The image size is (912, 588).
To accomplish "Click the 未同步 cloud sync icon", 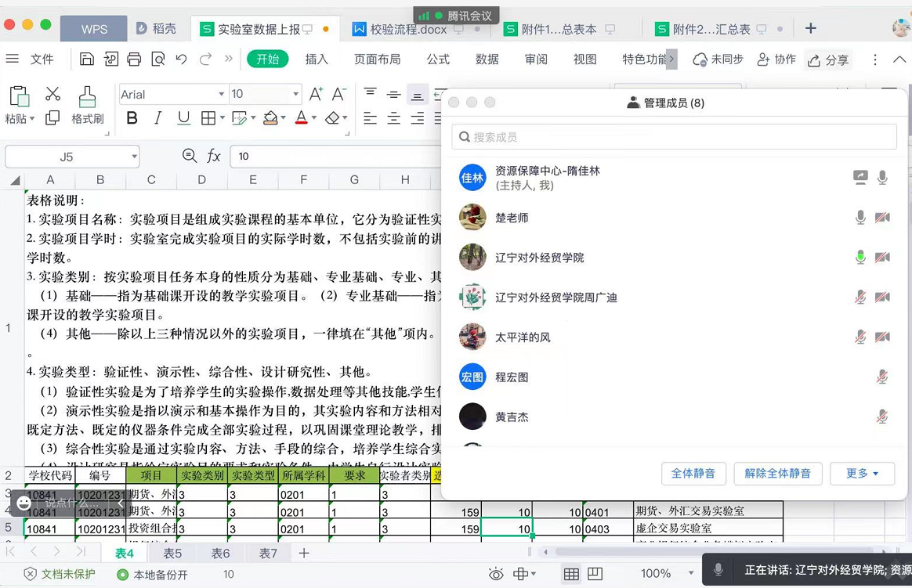I will point(700,60).
